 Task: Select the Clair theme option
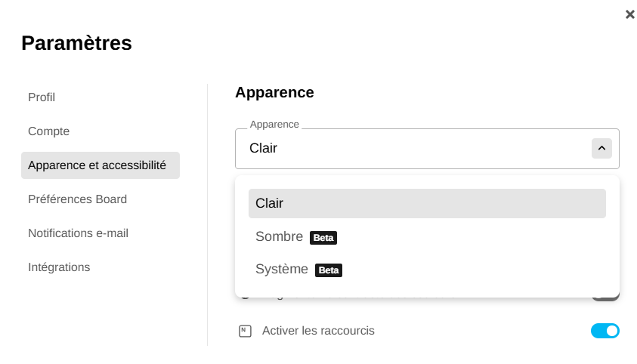click(427, 203)
